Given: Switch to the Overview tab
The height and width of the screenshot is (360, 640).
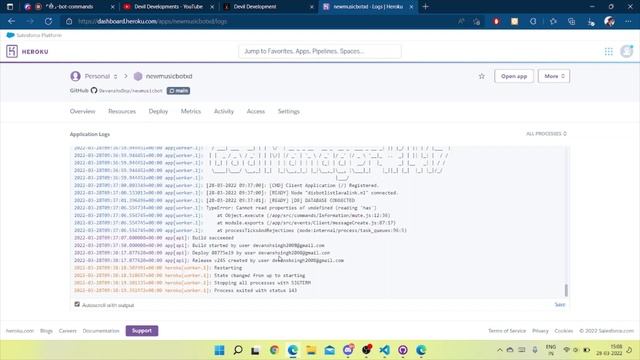Looking at the screenshot, I should [82, 111].
